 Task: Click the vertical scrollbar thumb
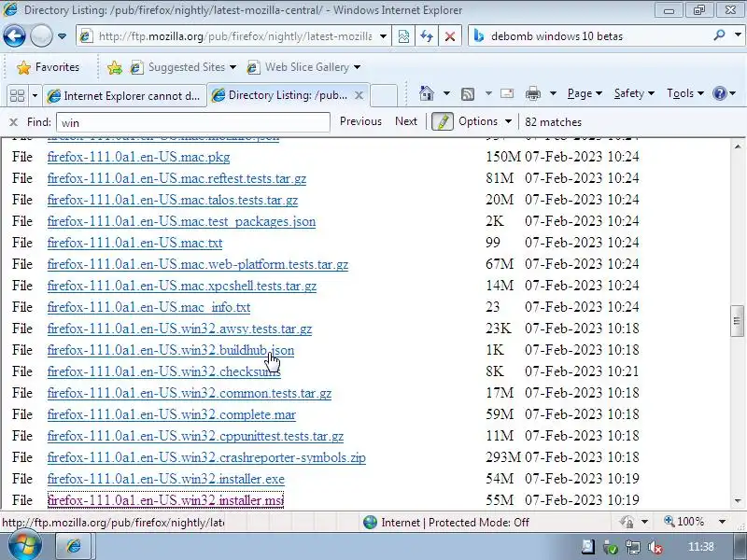pyautogui.click(x=737, y=321)
